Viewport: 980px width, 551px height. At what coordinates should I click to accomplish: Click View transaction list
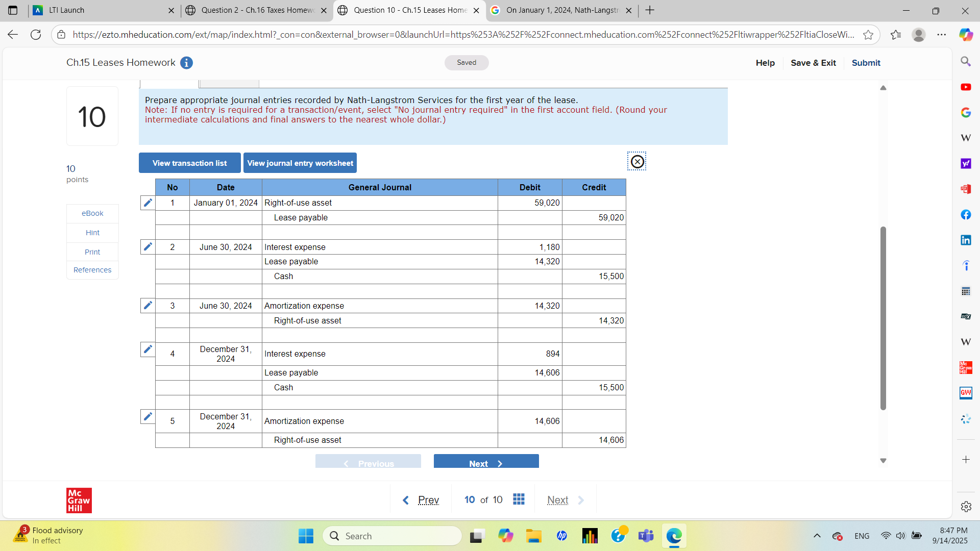[189, 163]
